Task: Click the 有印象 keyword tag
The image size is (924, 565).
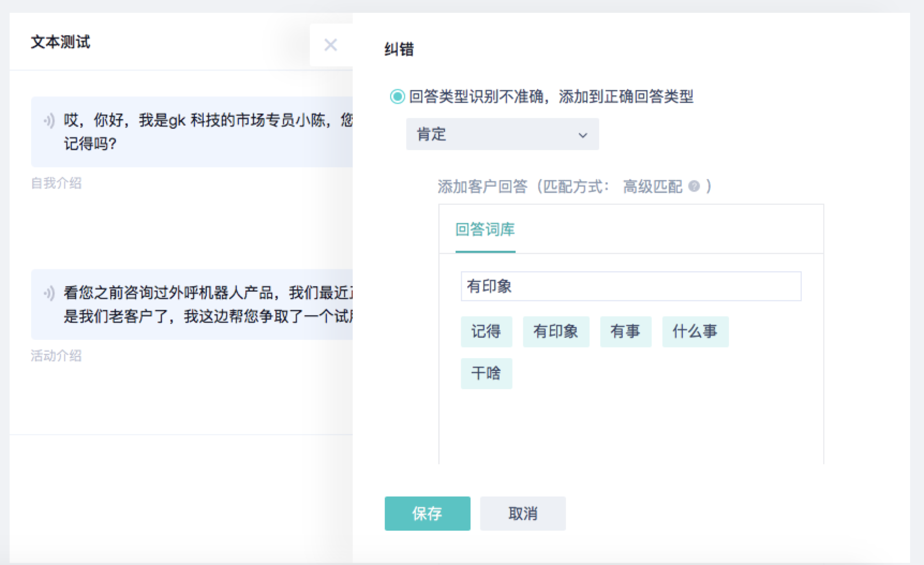Action: pos(555,331)
